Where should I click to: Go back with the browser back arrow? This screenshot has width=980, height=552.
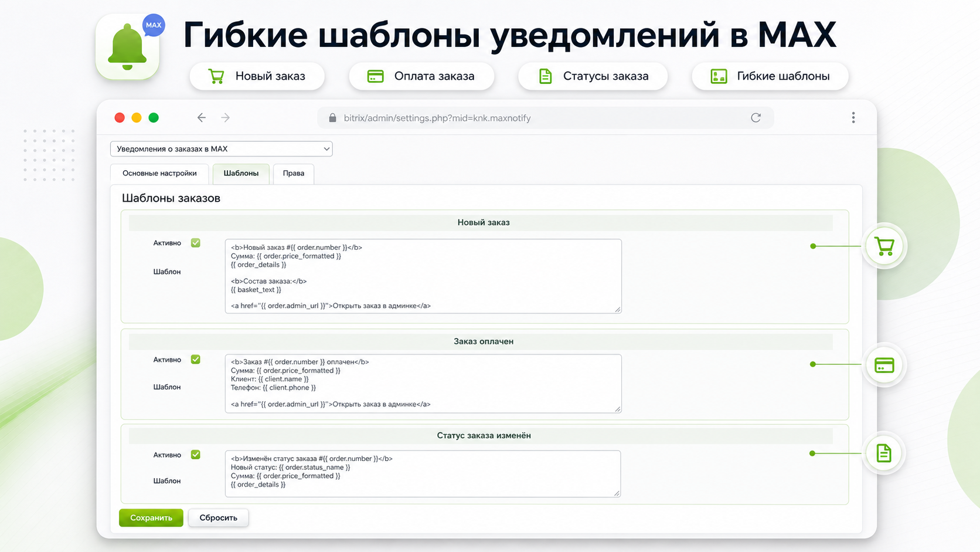coord(202,118)
